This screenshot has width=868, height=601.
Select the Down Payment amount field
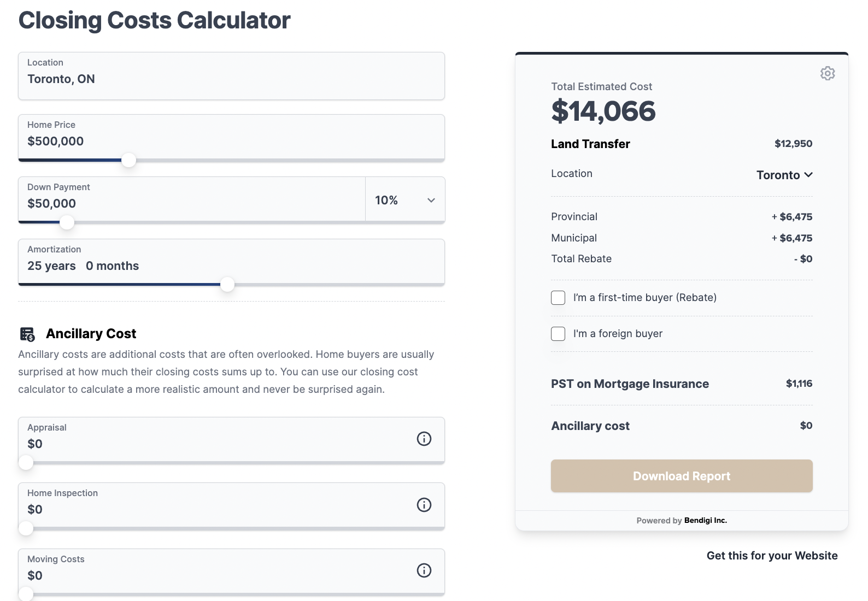tap(164, 200)
